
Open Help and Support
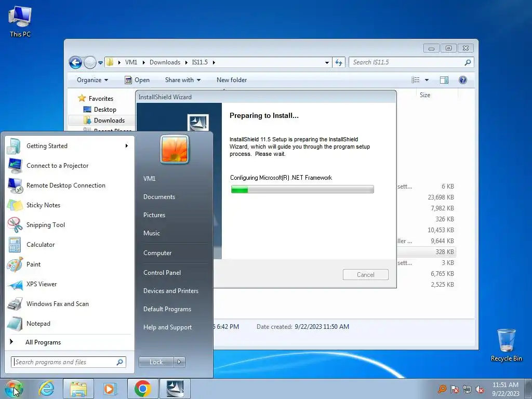[167, 327]
